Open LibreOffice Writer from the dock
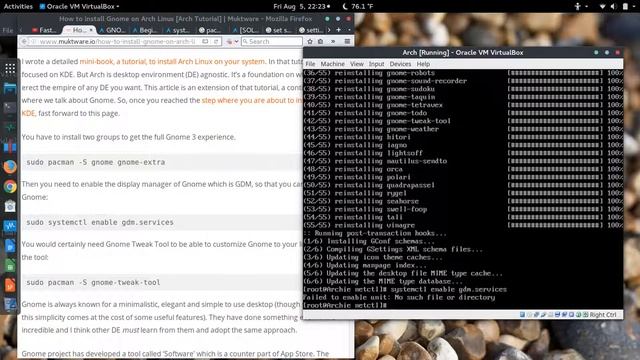 click(10, 246)
